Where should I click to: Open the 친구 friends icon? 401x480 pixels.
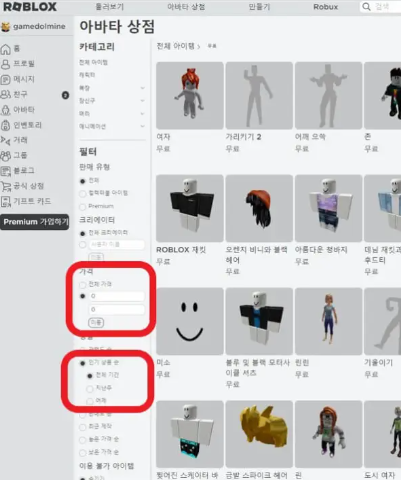(6, 94)
